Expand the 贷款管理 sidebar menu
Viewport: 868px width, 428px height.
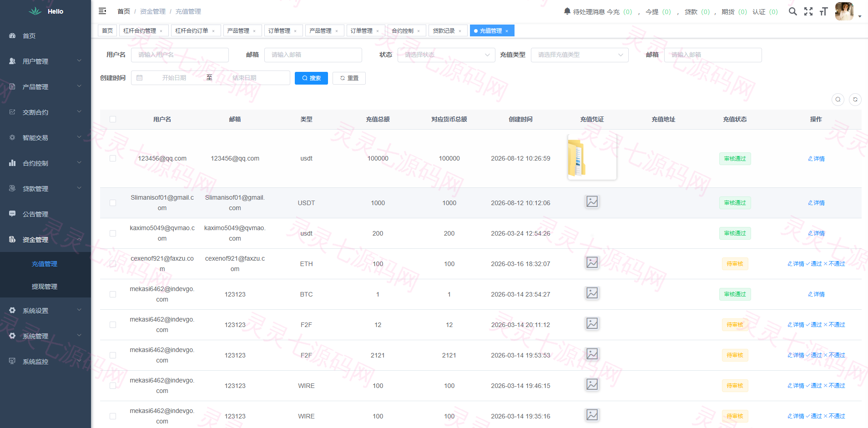tap(45, 188)
